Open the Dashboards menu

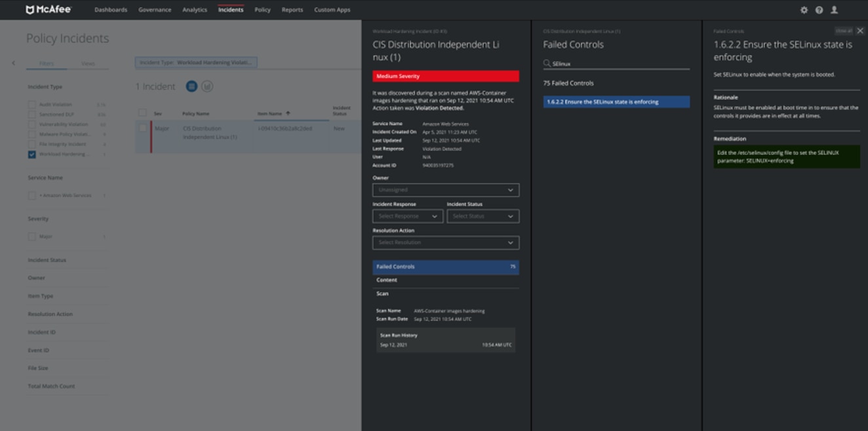111,10
